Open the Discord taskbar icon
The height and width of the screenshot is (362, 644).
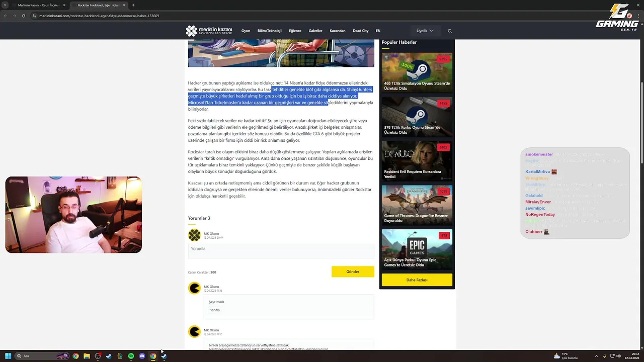(x=142, y=356)
